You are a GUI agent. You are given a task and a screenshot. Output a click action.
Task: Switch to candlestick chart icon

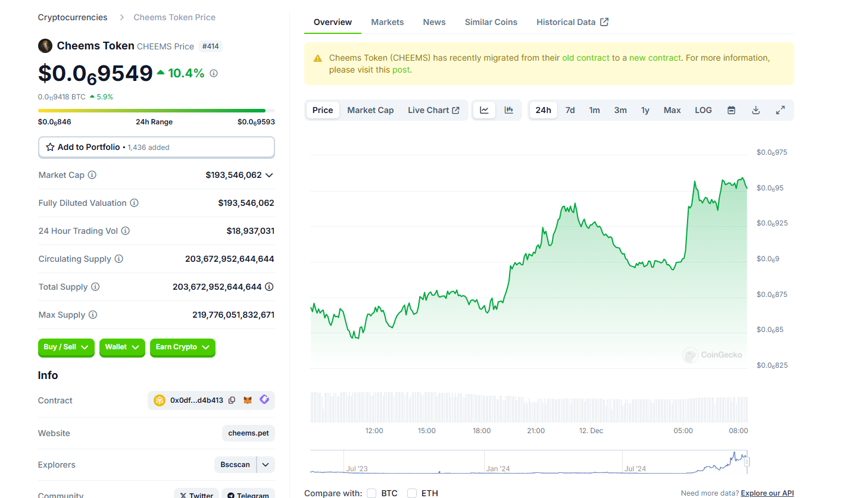point(509,110)
